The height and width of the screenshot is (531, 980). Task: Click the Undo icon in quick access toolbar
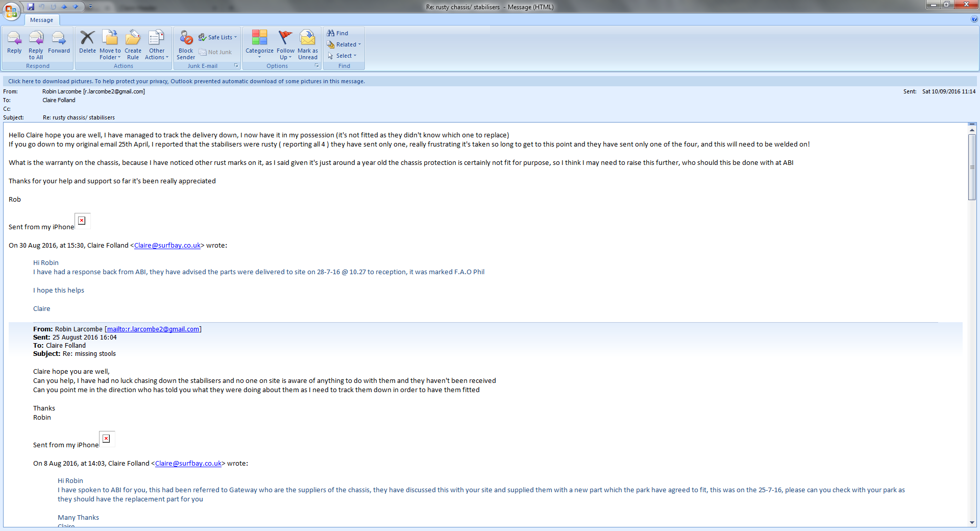pos(42,7)
